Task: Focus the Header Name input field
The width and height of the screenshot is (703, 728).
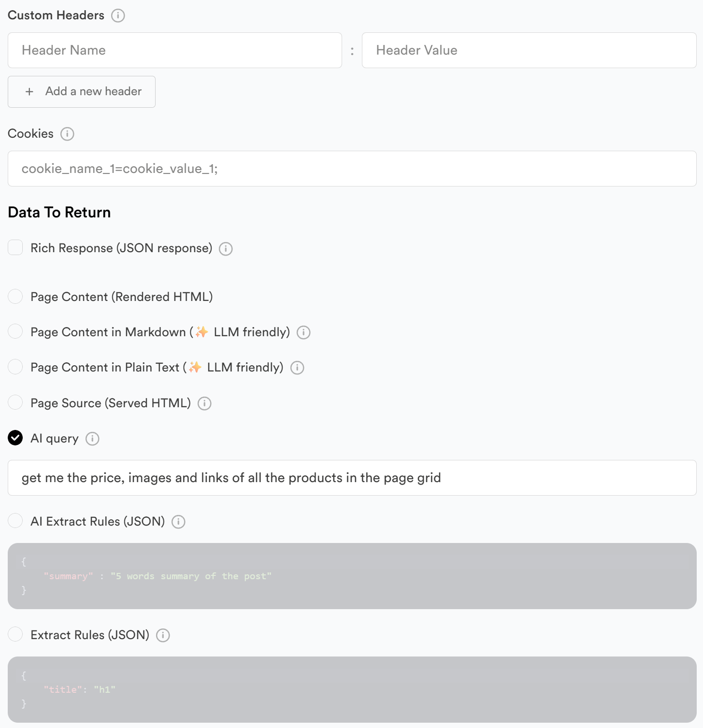Action: coord(175,50)
